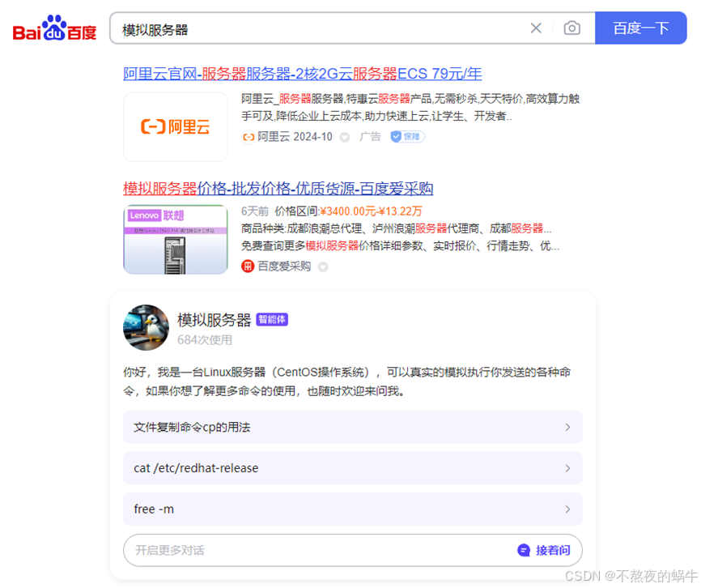This screenshot has height=588, width=701.
Task: Clear the search box with the X icon
Action: click(536, 28)
